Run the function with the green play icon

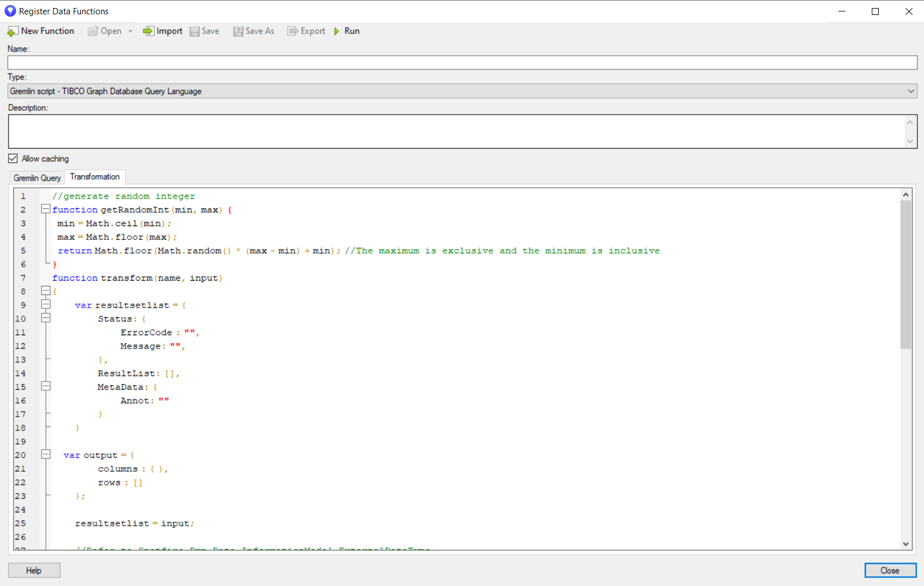click(337, 32)
